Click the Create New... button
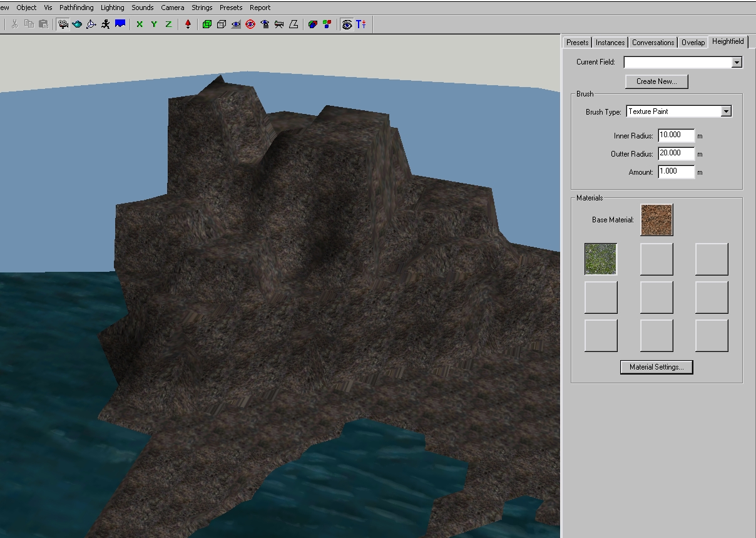 coord(656,81)
